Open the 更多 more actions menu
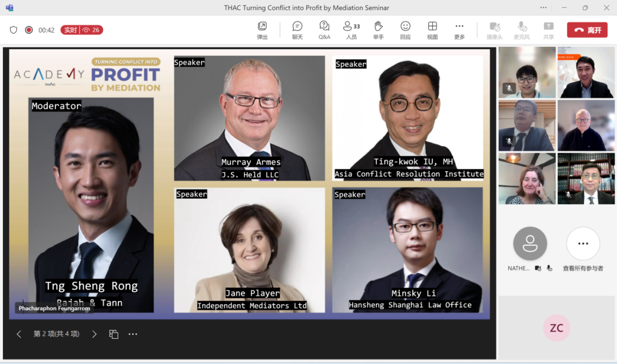The image size is (617, 364). tap(459, 30)
